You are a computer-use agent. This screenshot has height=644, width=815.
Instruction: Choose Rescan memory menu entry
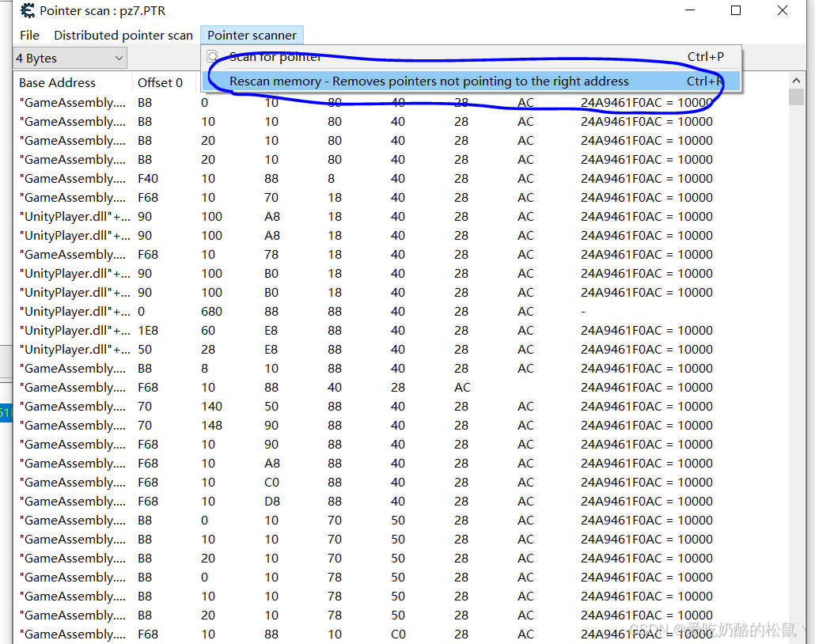point(472,81)
